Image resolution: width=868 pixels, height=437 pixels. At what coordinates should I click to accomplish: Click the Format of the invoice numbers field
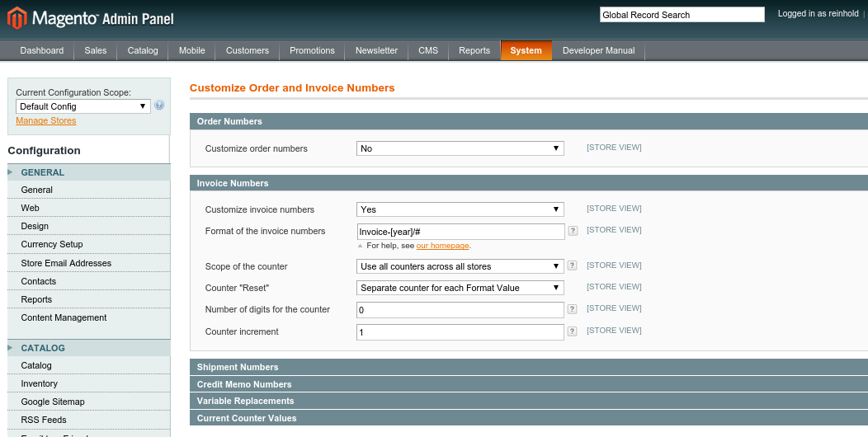460,232
